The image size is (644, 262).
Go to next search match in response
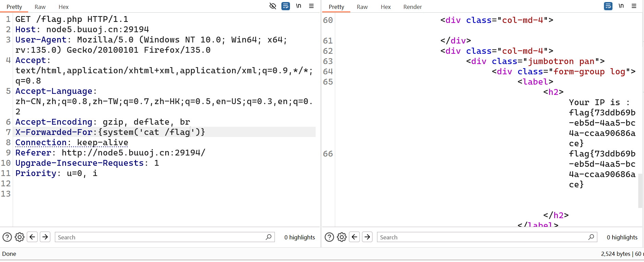pyautogui.click(x=367, y=237)
